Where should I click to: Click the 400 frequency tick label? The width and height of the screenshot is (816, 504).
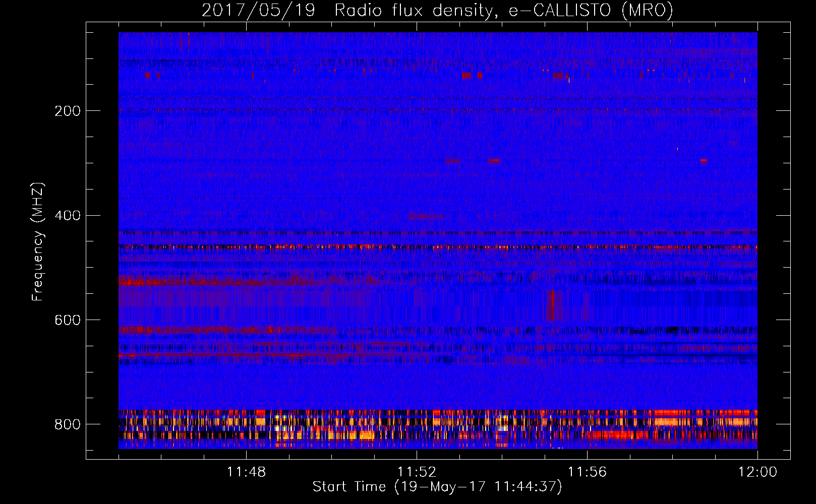tap(68, 216)
